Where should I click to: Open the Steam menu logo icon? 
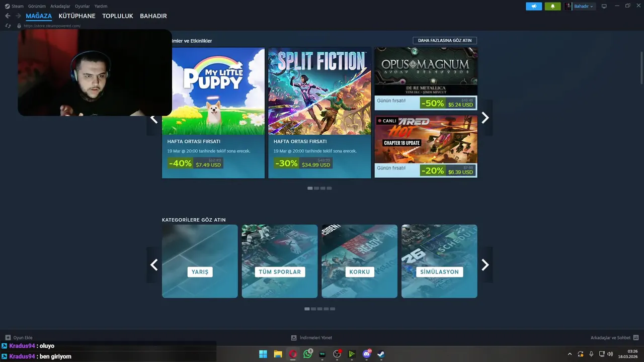click(x=7, y=7)
